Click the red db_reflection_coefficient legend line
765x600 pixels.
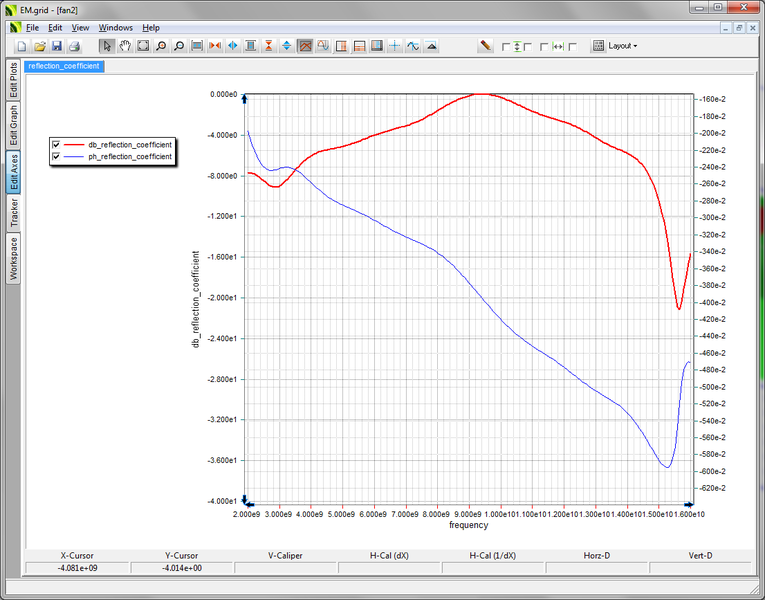pyautogui.click(x=75, y=144)
